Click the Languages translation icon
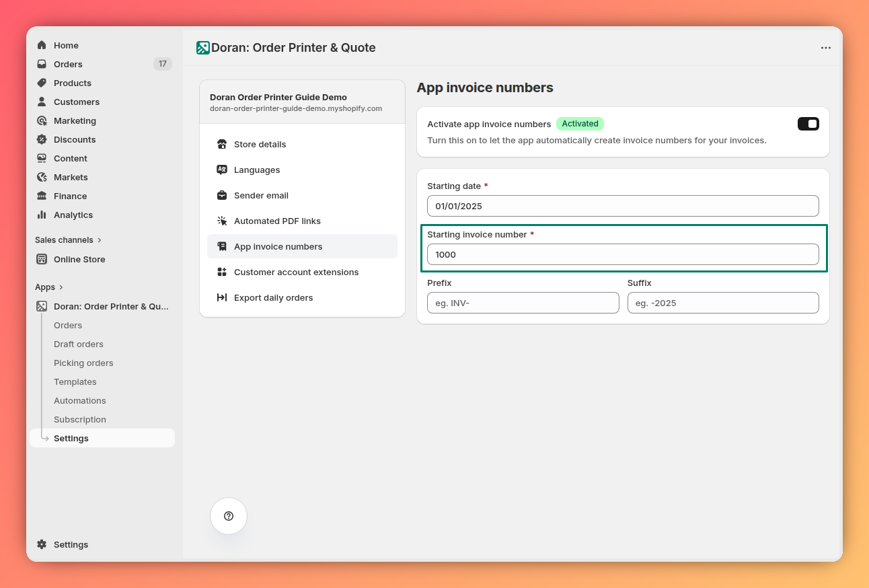The height and width of the screenshot is (588, 869). (222, 170)
